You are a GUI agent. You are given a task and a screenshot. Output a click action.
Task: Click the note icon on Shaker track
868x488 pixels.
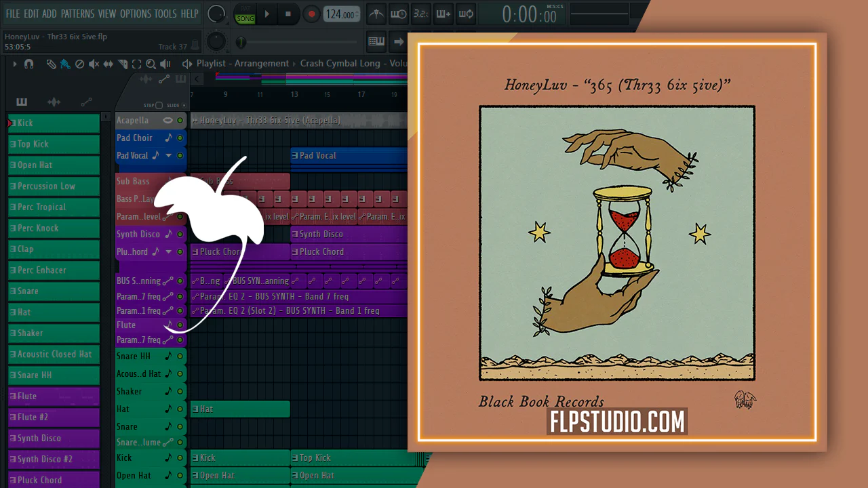[x=168, y=392]
